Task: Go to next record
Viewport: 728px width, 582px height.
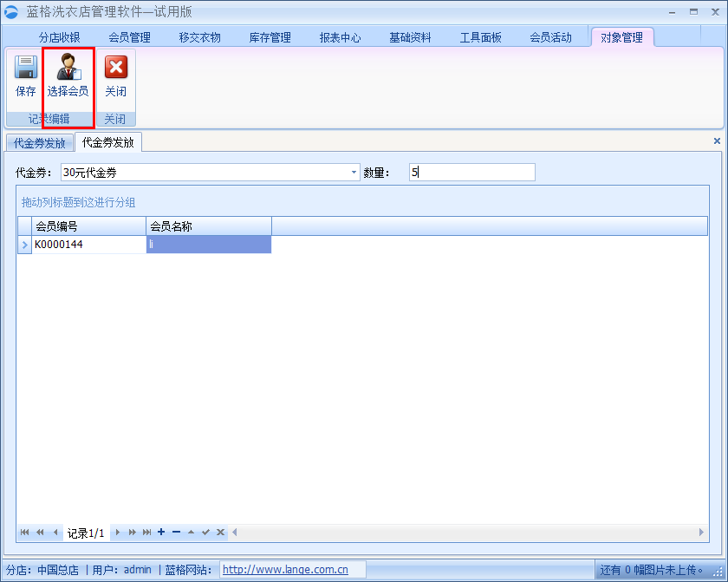Action: [x=118, y=533]
